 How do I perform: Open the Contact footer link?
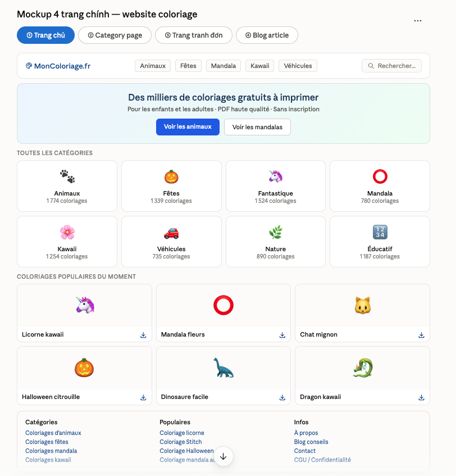(304, 451)
